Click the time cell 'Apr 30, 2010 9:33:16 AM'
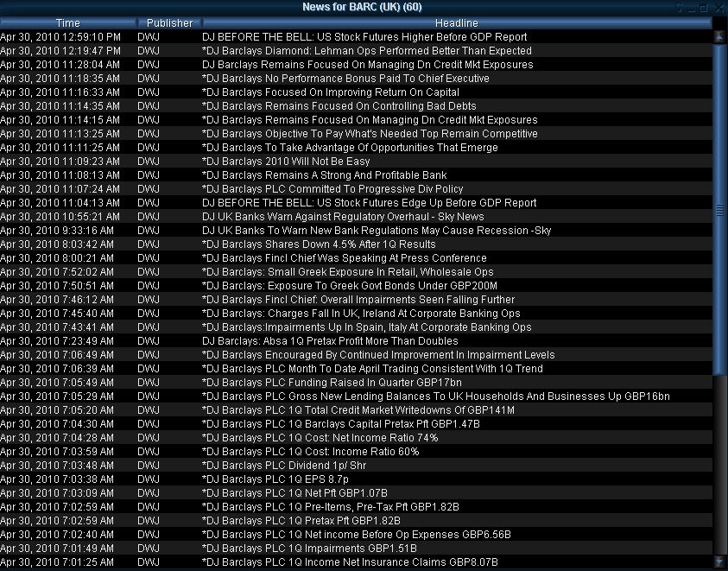728x571 pixels. click(x=57, y=231)
